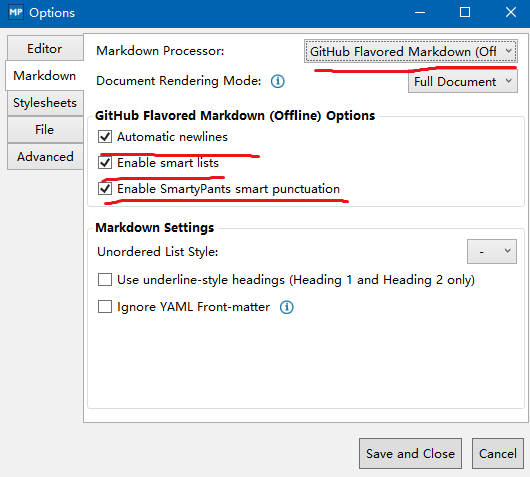Disable SmartyPants smart punctuation
This screenshot has height=477, width=530.
tap(105, 189)
